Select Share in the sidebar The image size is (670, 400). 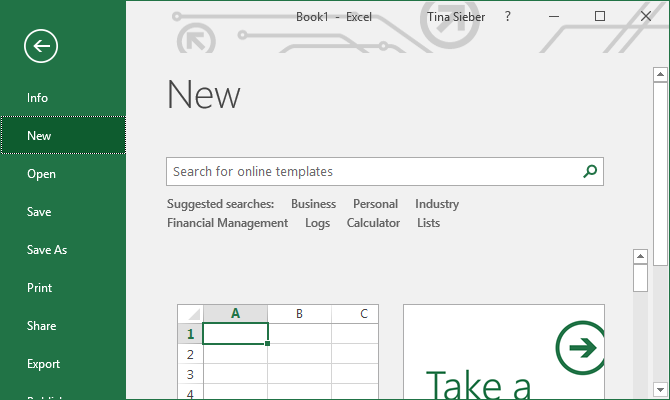(63, 326)
